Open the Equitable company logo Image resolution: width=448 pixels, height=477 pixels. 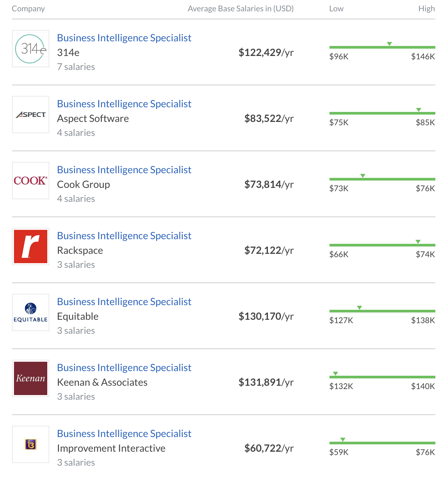coord(31,312)
